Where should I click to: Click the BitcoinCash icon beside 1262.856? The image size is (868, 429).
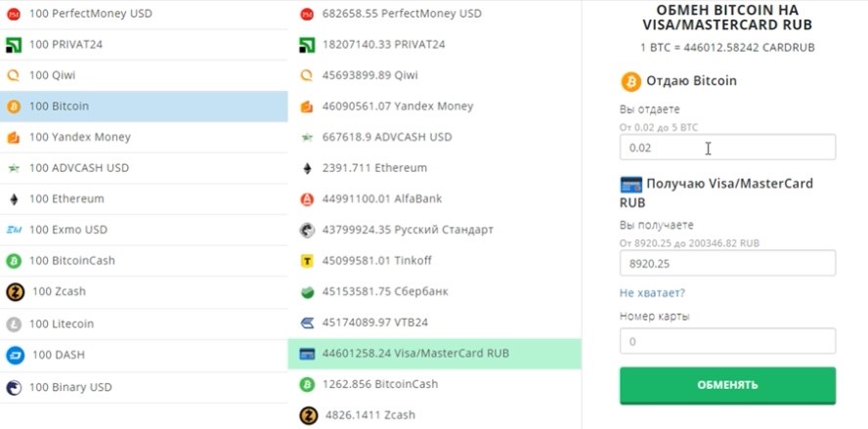(x=307, y=385)
